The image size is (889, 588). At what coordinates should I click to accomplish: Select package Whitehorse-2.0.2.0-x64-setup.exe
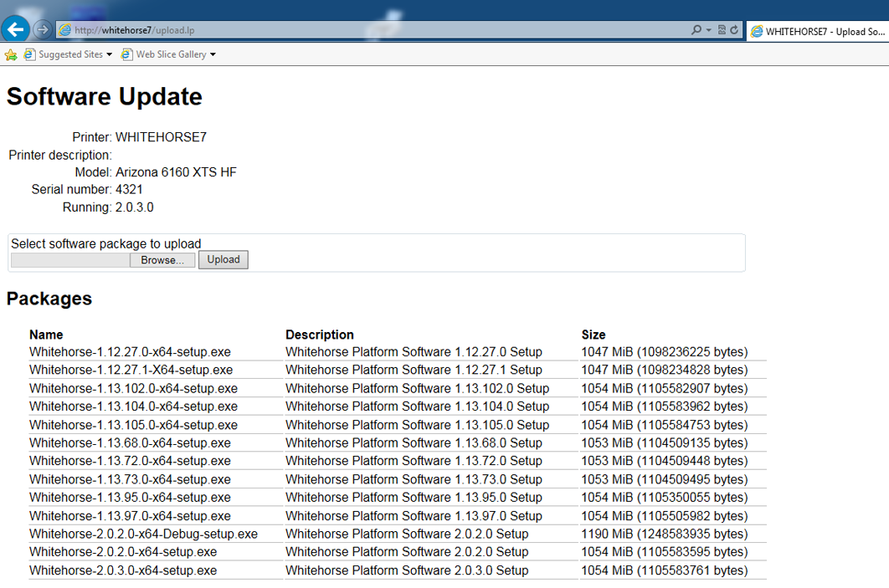[123, 552]
